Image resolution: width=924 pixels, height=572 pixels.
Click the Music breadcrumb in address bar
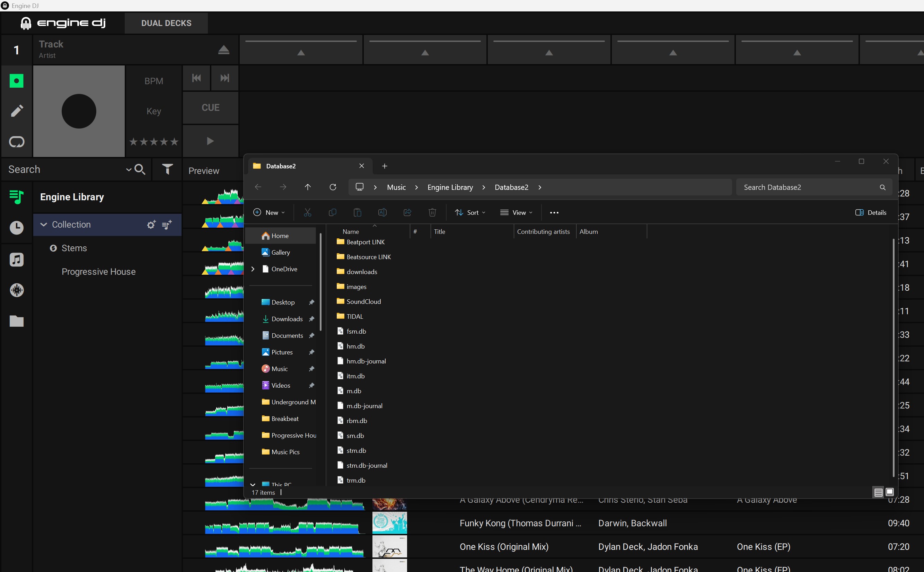pyautogui.click(x=396, y=187)
